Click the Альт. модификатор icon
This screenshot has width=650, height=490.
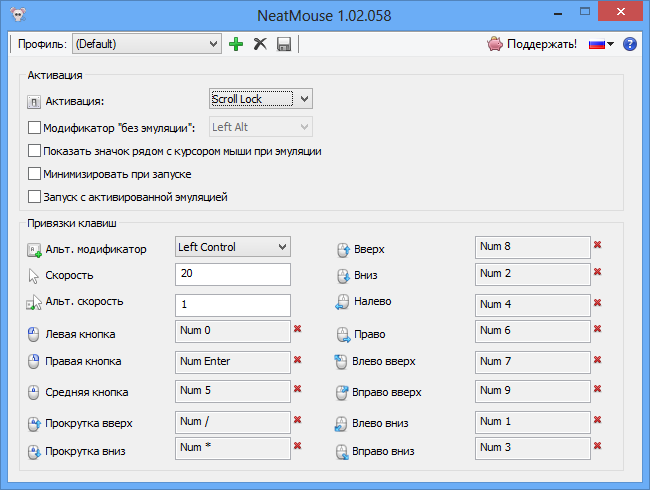click(x=34, y=250)
